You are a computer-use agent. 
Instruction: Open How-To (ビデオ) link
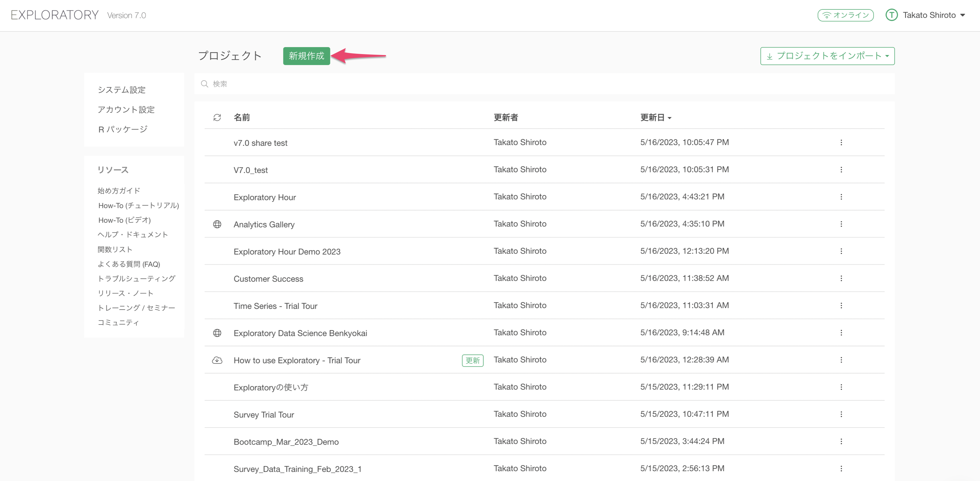[124, 220]
